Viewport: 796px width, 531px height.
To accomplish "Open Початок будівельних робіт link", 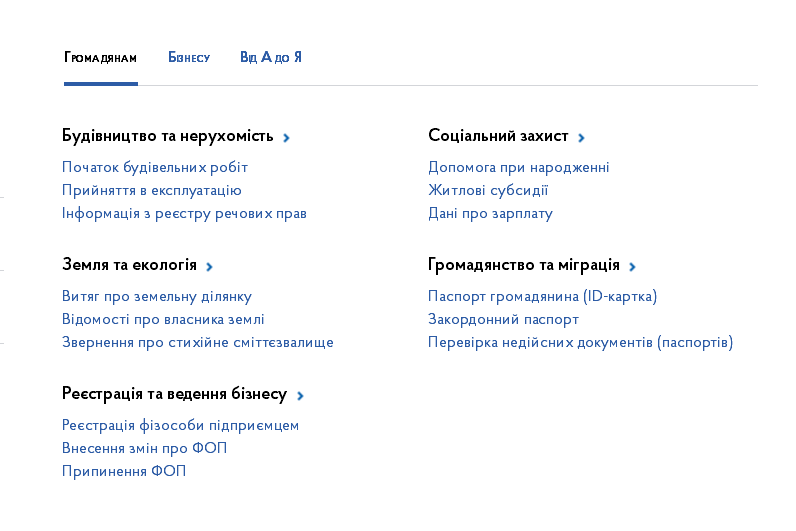I will (155, 167).
